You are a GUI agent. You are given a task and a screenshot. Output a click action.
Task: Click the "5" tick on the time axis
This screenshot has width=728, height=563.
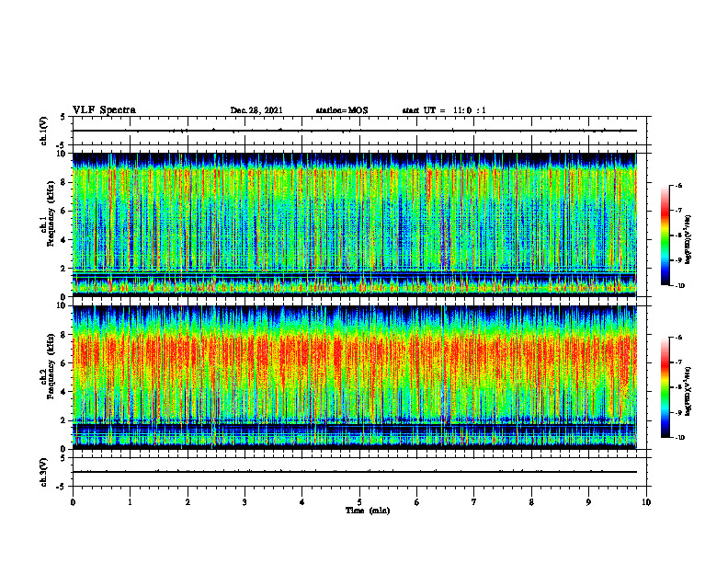(x=359, y=502)
